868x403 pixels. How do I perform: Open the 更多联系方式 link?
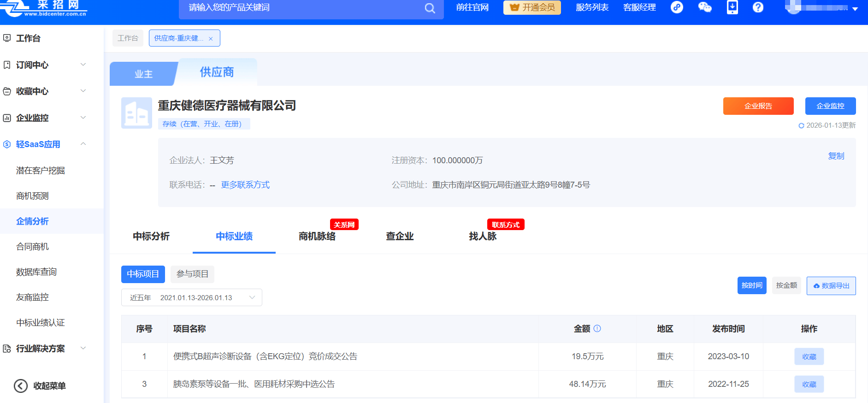245,185
